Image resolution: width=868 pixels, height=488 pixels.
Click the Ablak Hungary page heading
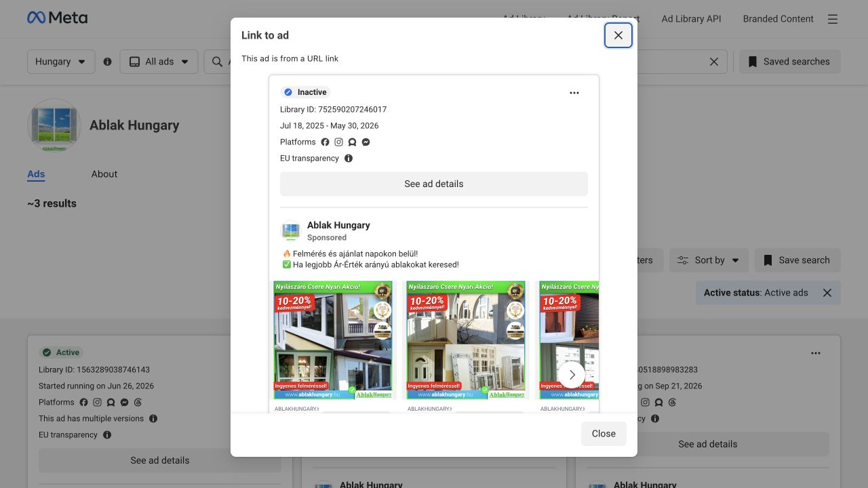tap(134, 125)
